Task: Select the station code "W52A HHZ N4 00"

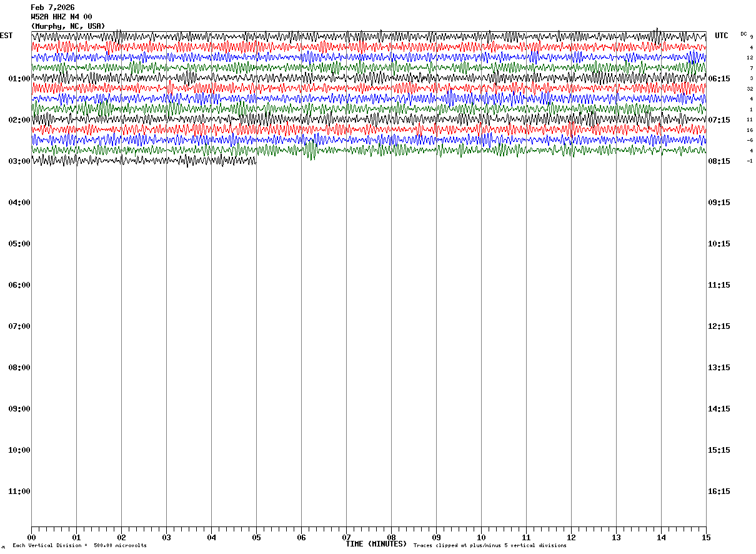Action: (x=61, y=17)
